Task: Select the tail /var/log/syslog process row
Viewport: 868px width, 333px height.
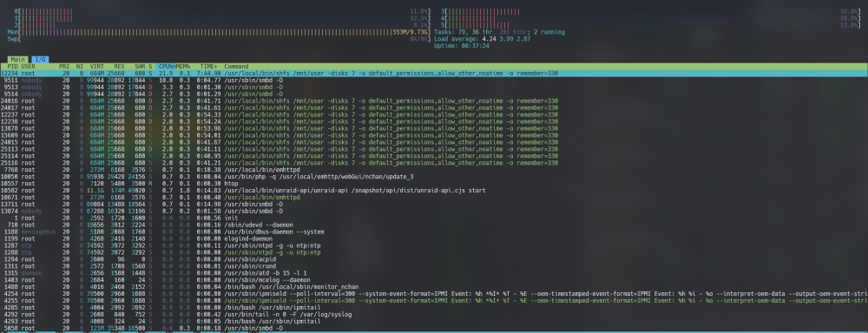Action: point(434,316)
